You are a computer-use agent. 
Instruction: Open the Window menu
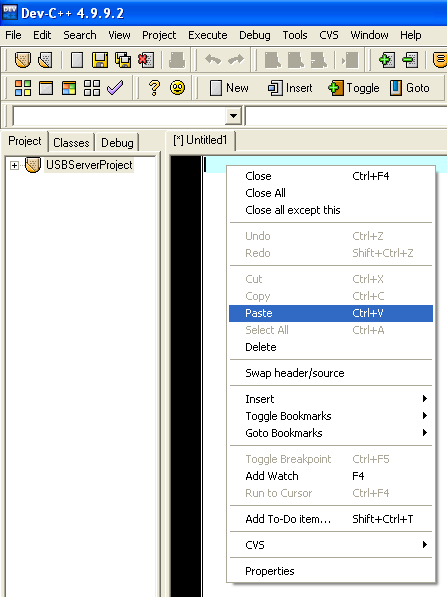point(369,35)
